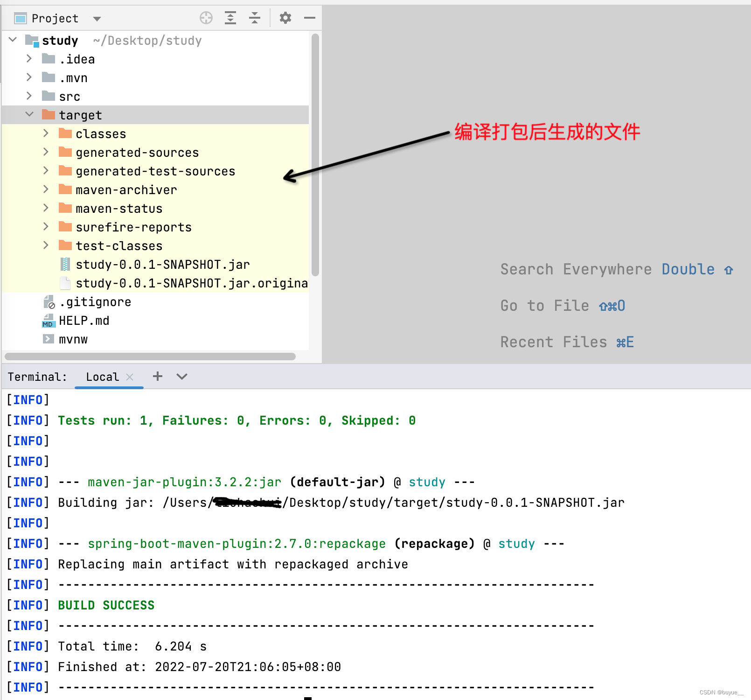Select the .gitignore file
The width and height of the screenshot is (751, 700).
(95, 302)
